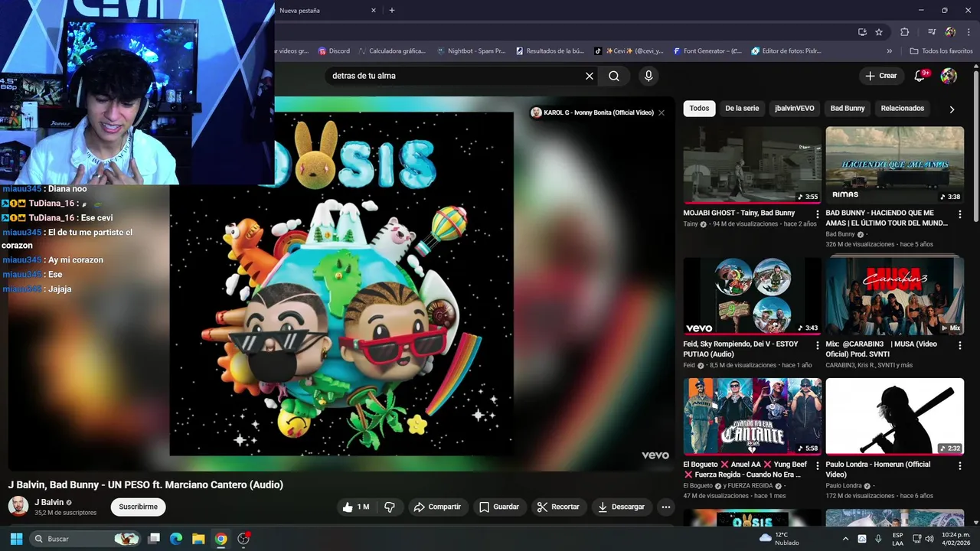Open the Cevi TikTok bookmark
The height and width of the screenshot is (551, 980).
pyautogui.click(x=629, y=51)
